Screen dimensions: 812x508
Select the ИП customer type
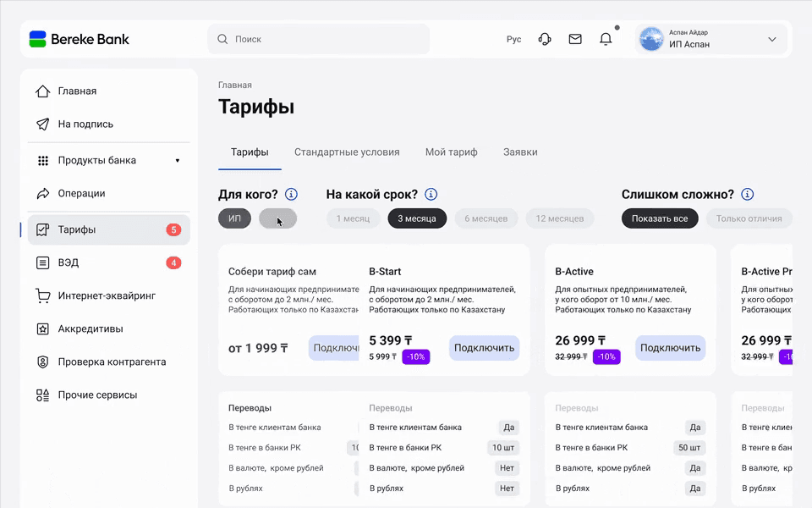coord(234,218)
